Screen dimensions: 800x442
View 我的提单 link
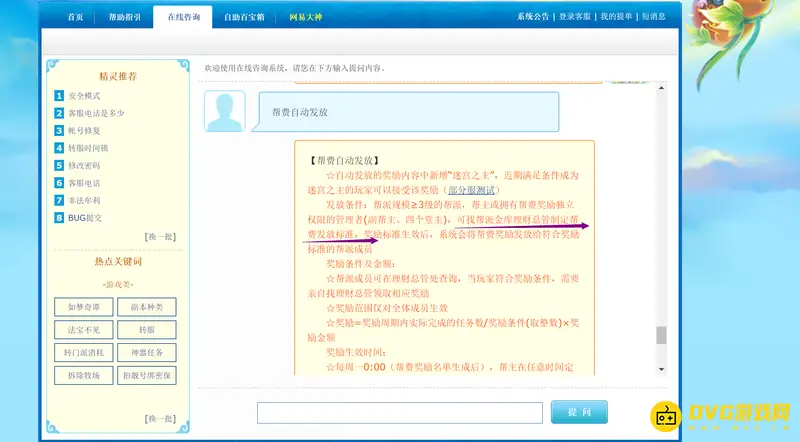pos(616,16)
